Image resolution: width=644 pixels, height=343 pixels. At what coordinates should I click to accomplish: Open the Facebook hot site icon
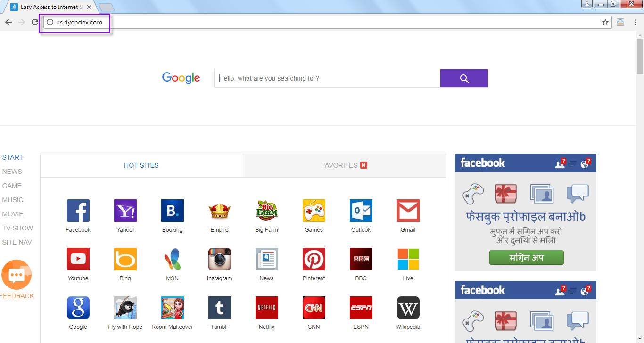(x=78, y=211)
